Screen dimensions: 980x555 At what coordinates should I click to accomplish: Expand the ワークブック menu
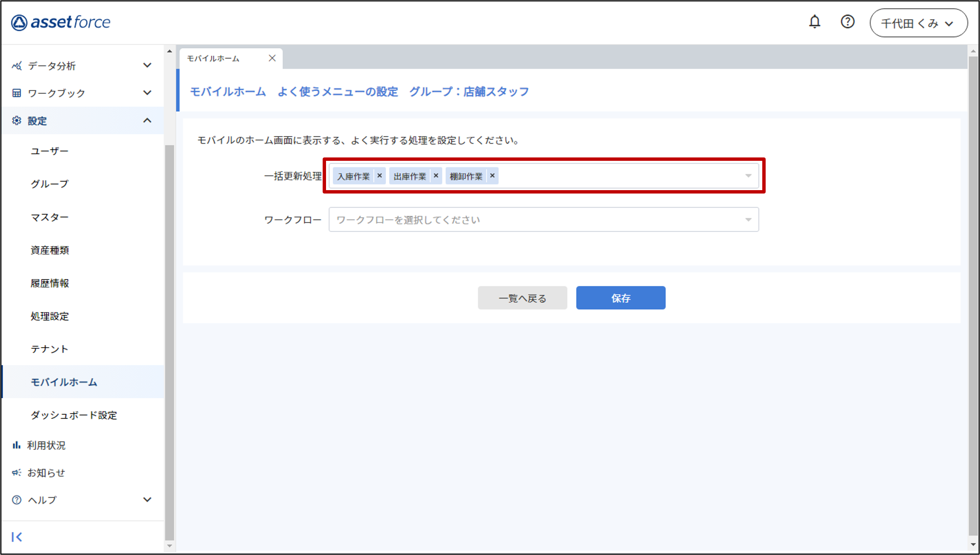[x=147, y=93]
